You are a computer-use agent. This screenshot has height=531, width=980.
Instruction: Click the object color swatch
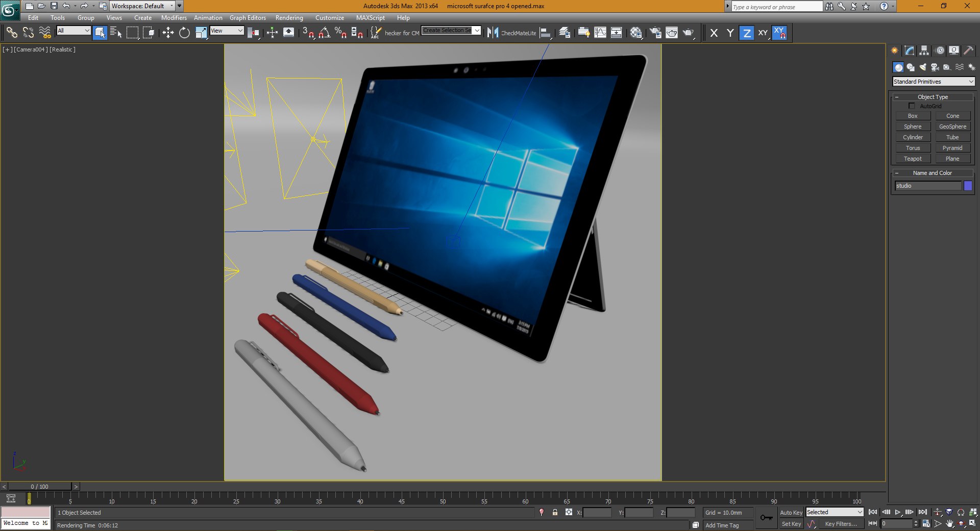[x=968, y=186]
